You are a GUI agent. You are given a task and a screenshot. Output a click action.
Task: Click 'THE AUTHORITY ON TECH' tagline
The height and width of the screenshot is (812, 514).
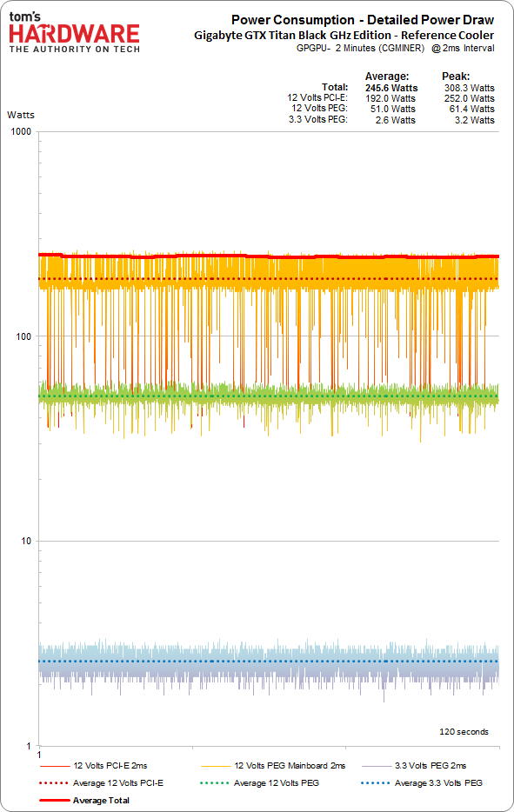(x=75, y=50)
